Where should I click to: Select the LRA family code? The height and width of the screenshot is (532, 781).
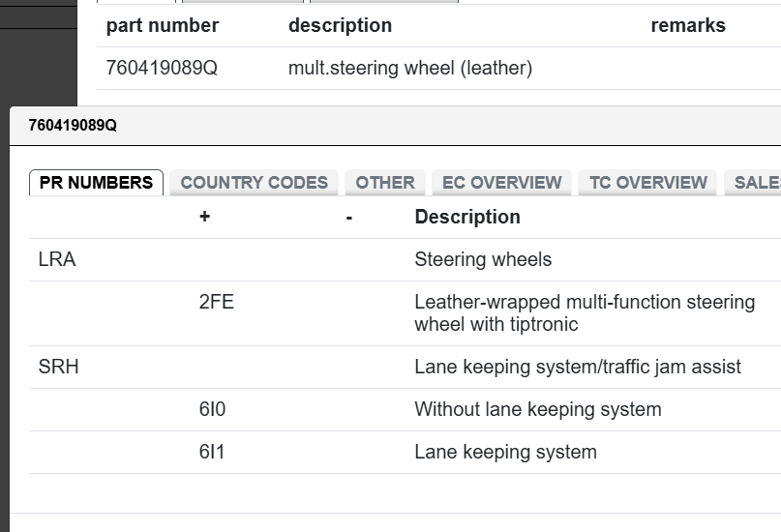(x=57, y=260)
